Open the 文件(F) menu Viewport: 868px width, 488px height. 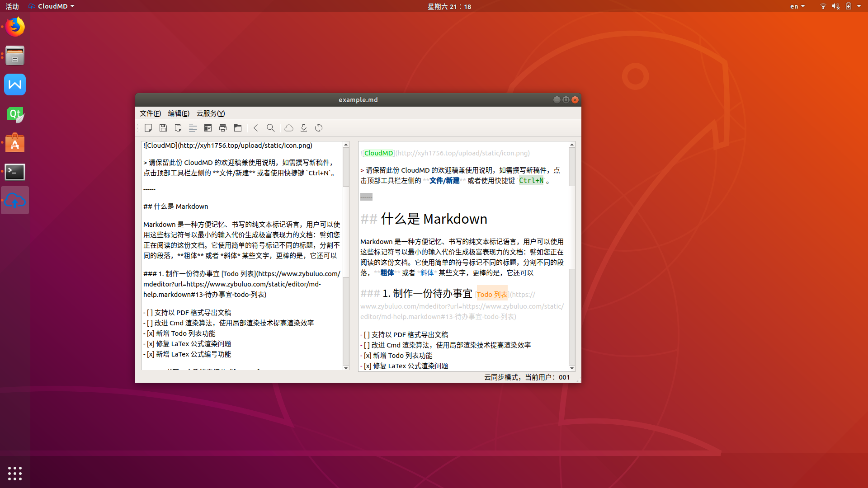[150, 113]
